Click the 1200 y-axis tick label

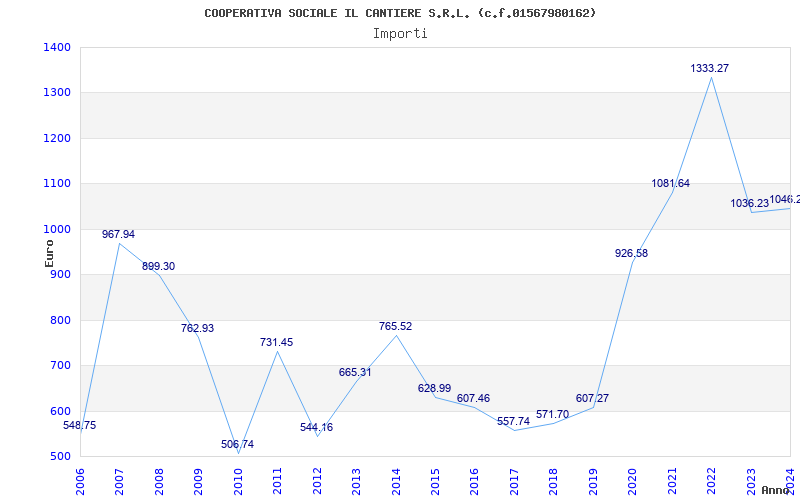57,138
